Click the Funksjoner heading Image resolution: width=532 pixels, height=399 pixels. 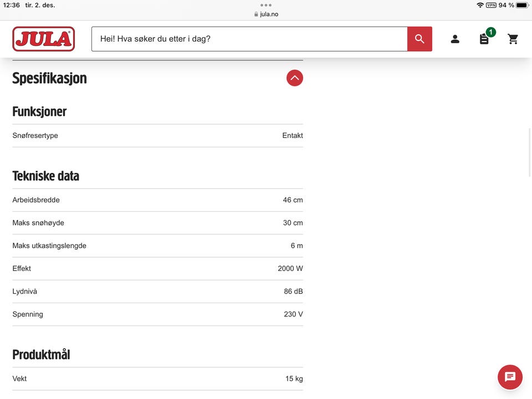(39, 111)
